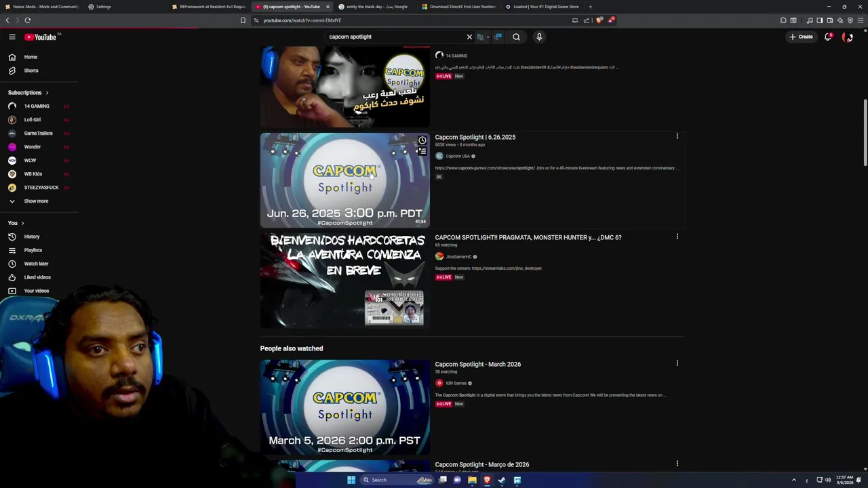Viewport: 868px width, 488px height.
Task: Add Capcom Spotlight 6.26.2025 to queue
Action: 422,151
